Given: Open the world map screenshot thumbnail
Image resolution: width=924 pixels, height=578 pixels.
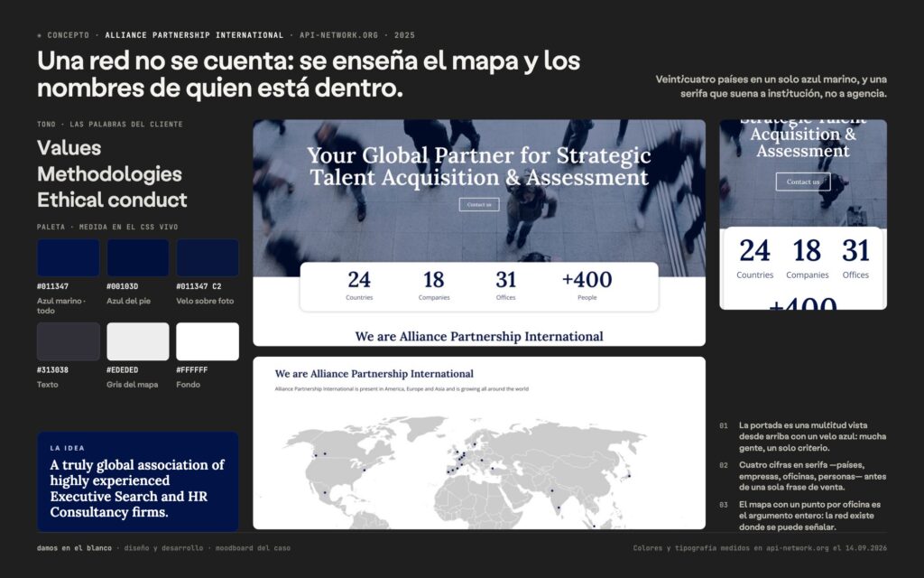Looking at the screenshot, I should (479, 443).
